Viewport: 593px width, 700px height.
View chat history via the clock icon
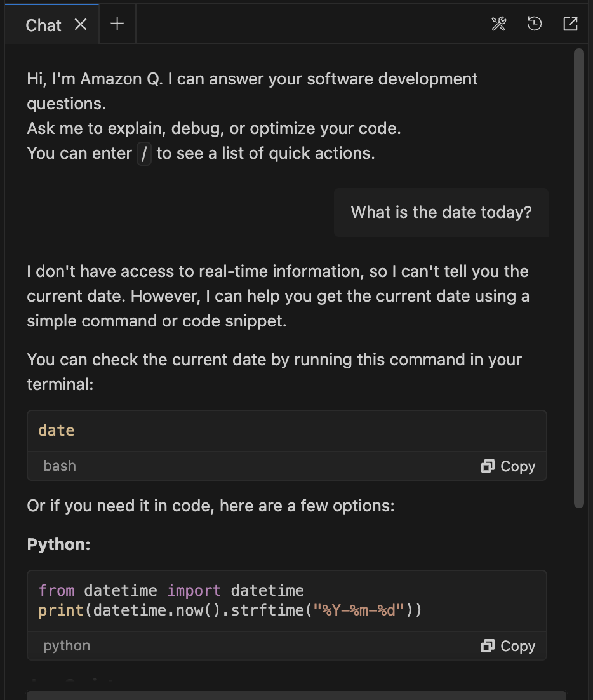(535, 24)
